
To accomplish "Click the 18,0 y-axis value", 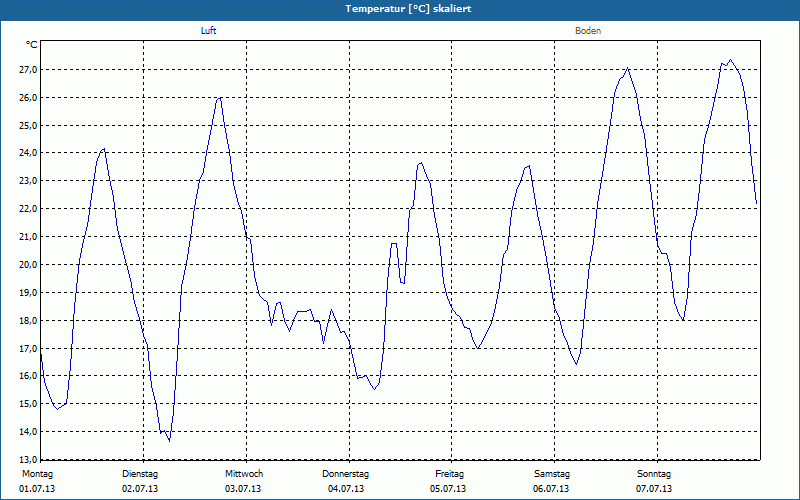I will click(29, 321).
